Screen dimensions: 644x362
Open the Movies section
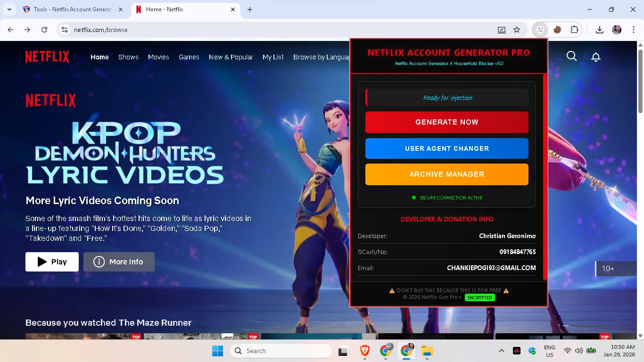pos(158,57)
